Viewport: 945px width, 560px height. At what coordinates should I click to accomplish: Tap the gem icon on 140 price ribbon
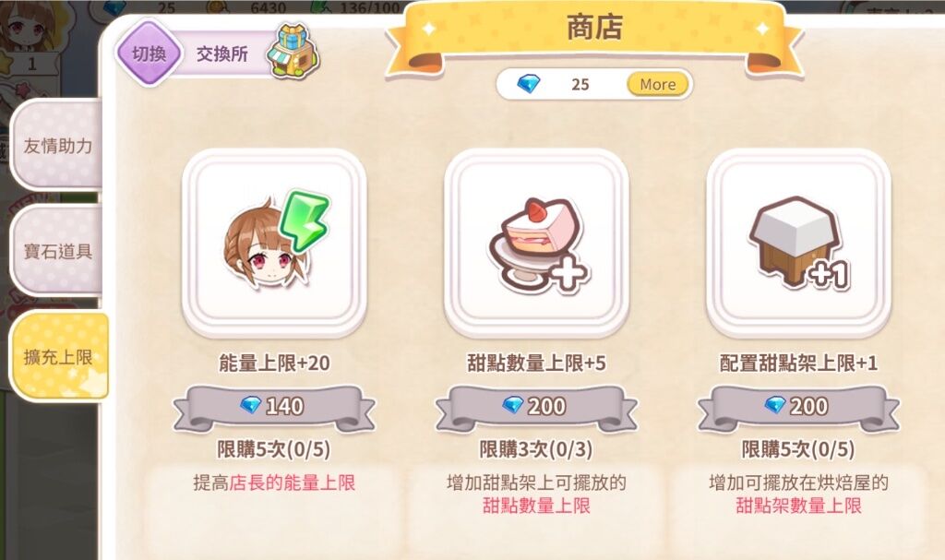pyautogui.click(x=250, y=404)
